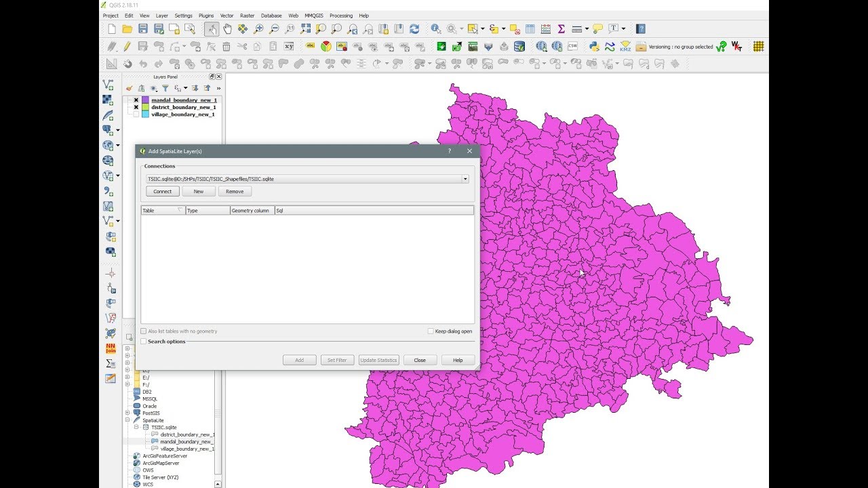Click the Close button in SpatiaLite dialog
Viewport: 868px width, 488px height.
[x=420, y=360]
